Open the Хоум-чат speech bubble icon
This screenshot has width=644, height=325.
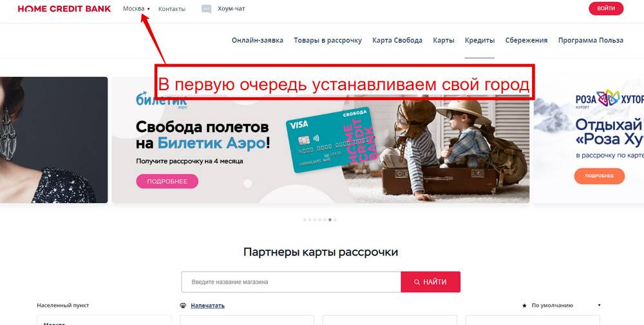(x=206, y=9)
